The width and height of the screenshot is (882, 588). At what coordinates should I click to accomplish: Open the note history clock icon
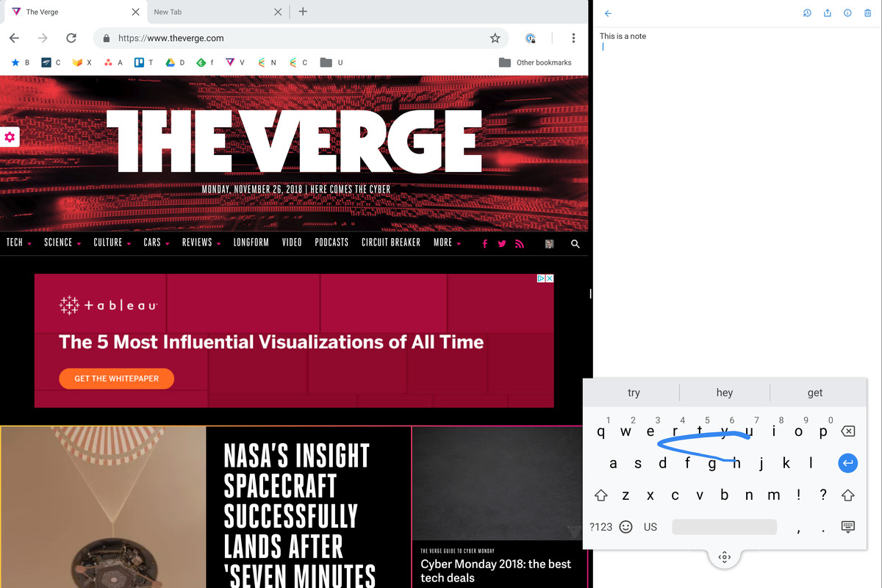(807, 13)
